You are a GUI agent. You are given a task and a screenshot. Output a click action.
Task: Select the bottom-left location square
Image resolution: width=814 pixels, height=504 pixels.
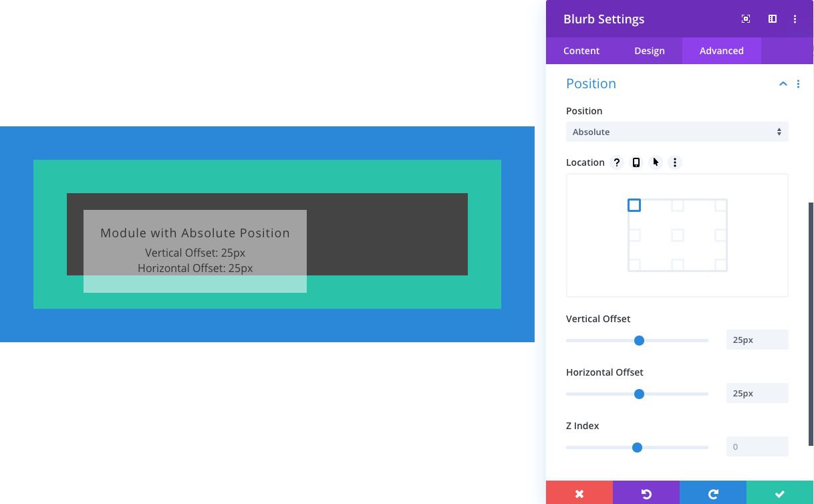point(634,265)
